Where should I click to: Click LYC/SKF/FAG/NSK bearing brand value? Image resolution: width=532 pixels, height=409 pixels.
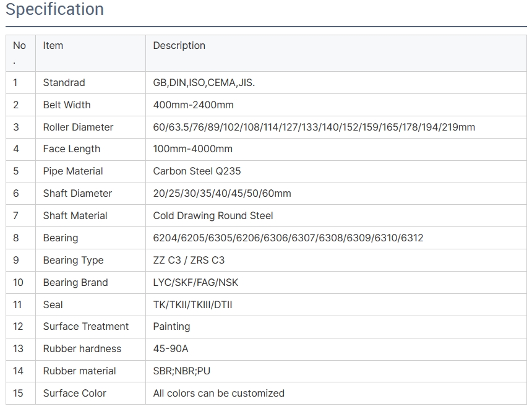click(195, 283)
